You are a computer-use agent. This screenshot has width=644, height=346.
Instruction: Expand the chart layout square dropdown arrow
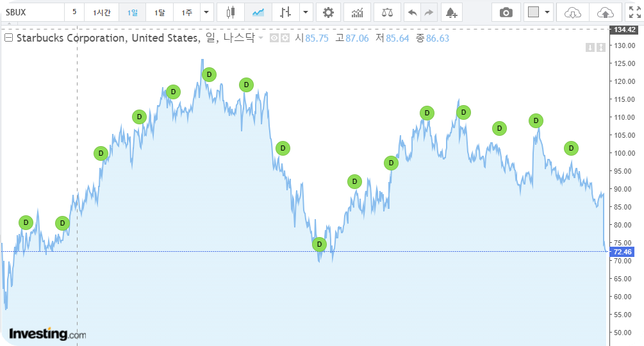click(x=547, y=12)
